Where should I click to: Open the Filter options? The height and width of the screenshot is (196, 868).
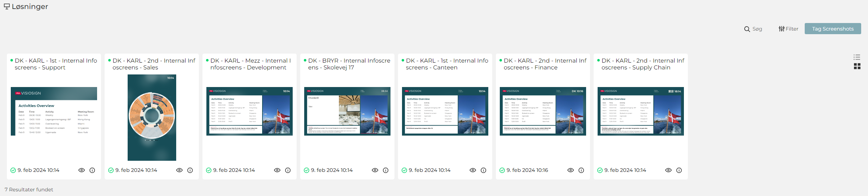[x=788, y=29]
